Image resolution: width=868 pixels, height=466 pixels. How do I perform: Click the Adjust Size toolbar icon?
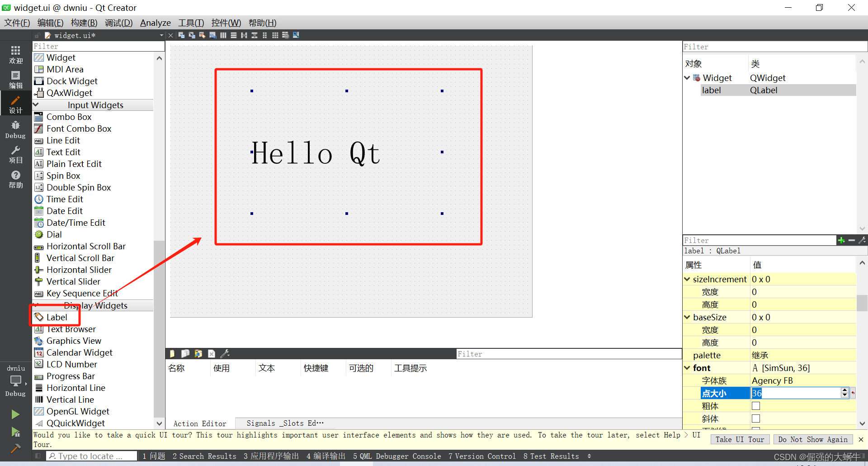point(296,35)
